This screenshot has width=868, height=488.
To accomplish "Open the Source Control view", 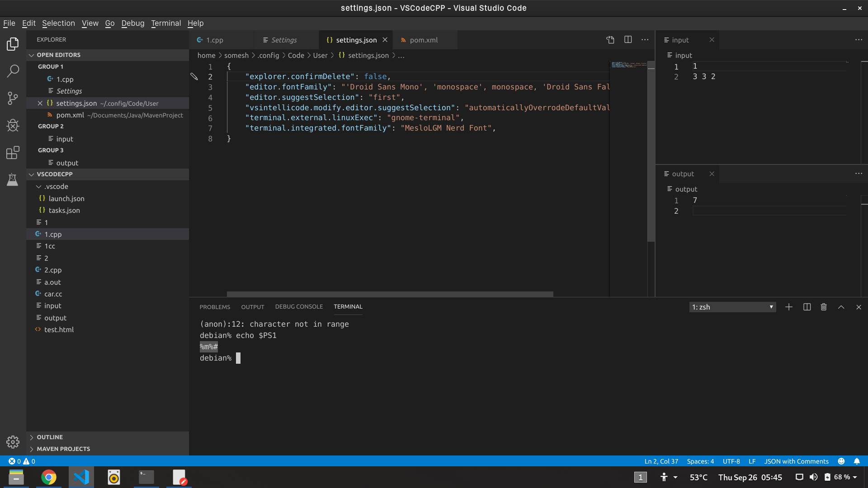I will [x=13, y=98].
